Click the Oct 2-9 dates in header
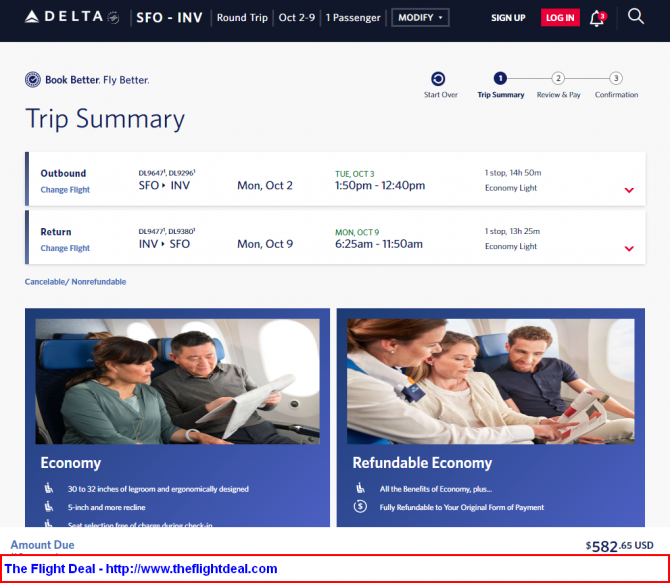The height and width of the screenshot is (583, 670). (x=297, y=18)
